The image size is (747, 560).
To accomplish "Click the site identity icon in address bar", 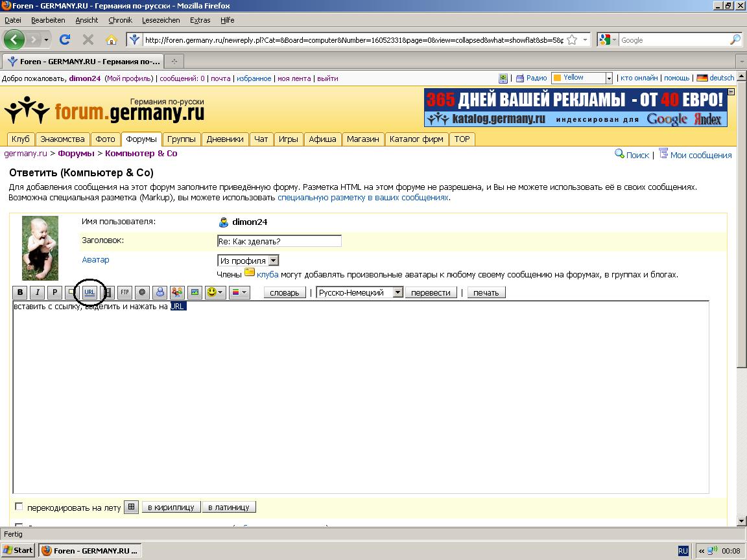I will pos(135,40).
